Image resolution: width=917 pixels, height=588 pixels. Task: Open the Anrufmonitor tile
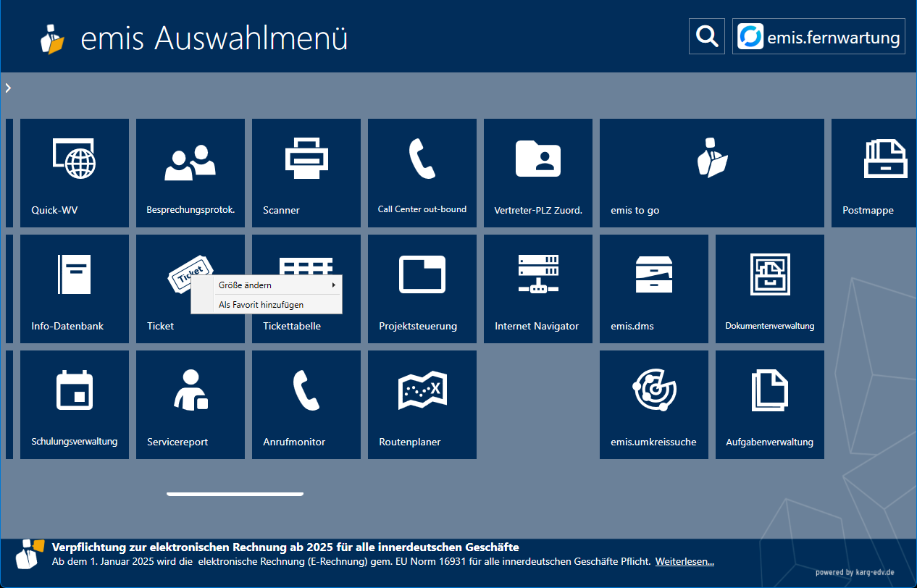click(306, 405)
